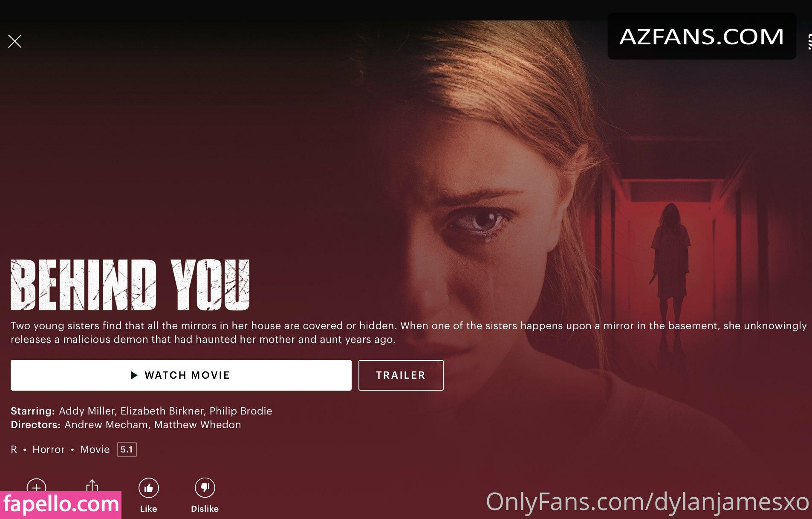Close the movie details with the X icon
This screenshot has width=812, height=519.
(x=15, y=41)
